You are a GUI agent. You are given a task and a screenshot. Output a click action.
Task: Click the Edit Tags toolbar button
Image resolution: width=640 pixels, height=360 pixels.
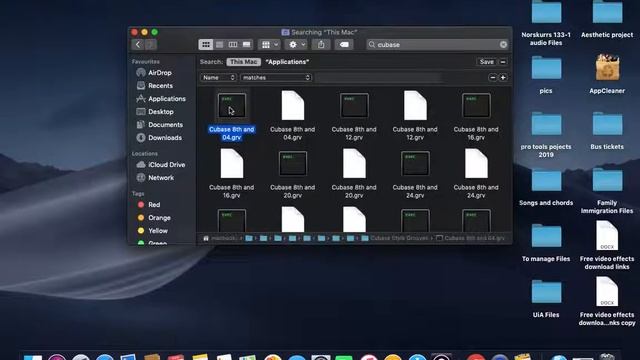(x=344, y=44)
